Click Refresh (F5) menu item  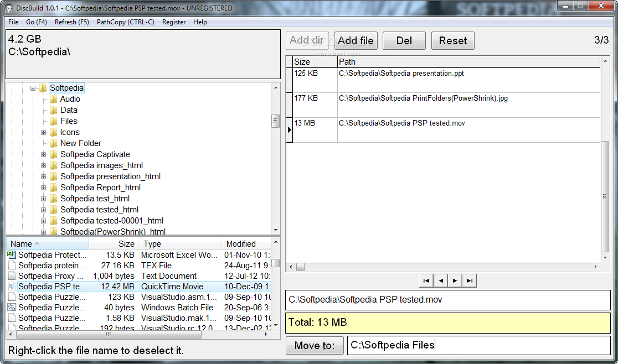pos(72,22)
